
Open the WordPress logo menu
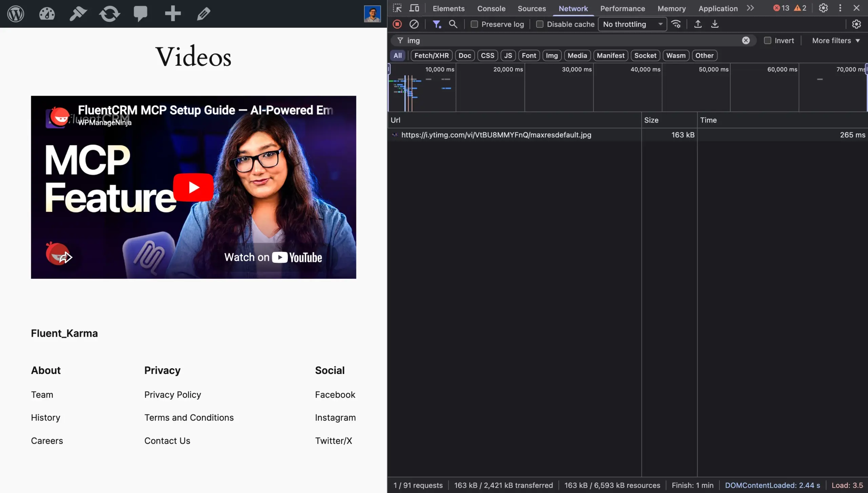pos(16,14)
